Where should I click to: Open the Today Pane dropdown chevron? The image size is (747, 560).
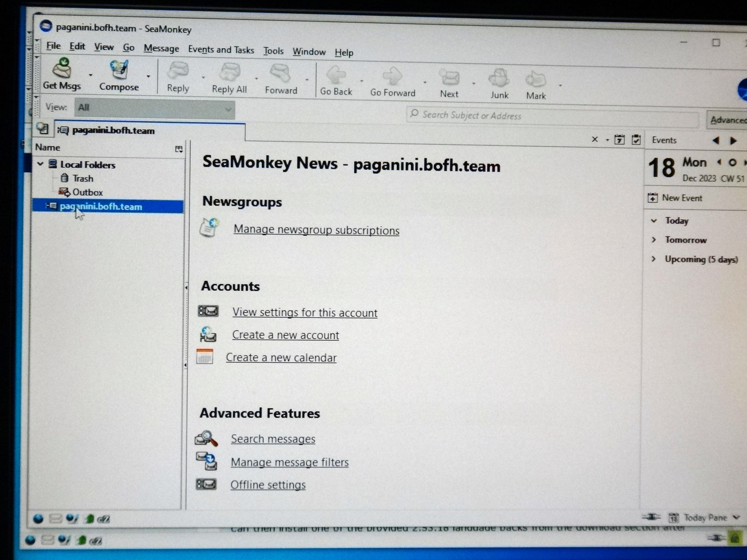(737, 517)
